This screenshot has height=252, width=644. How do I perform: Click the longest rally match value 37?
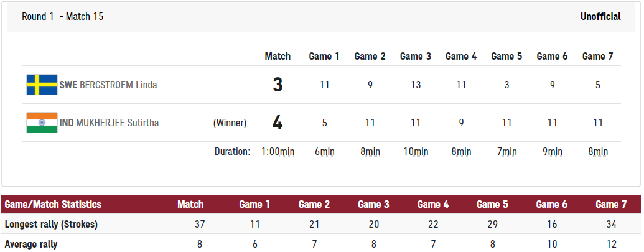point(200,225)
